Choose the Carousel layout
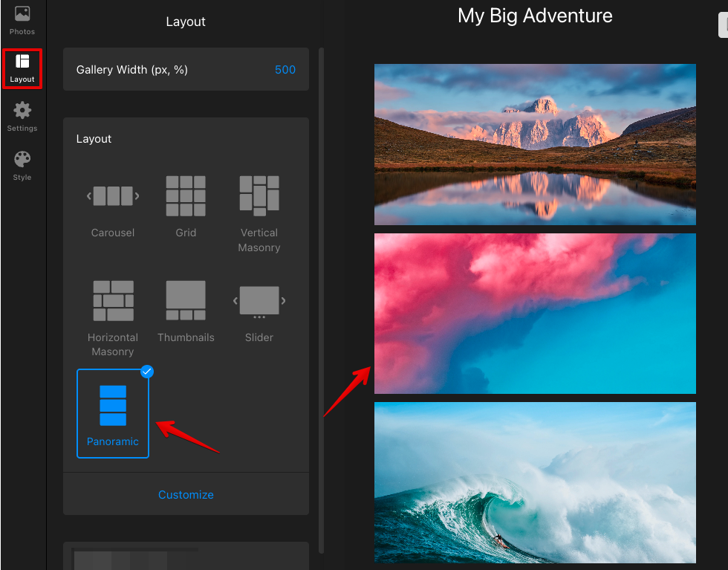 [x=113, y=207]
